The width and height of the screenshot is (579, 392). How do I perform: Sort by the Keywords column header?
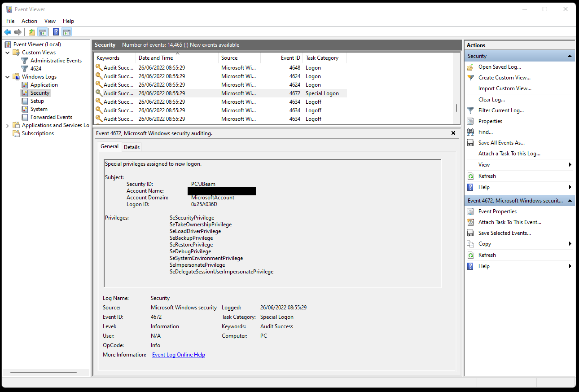115,58
